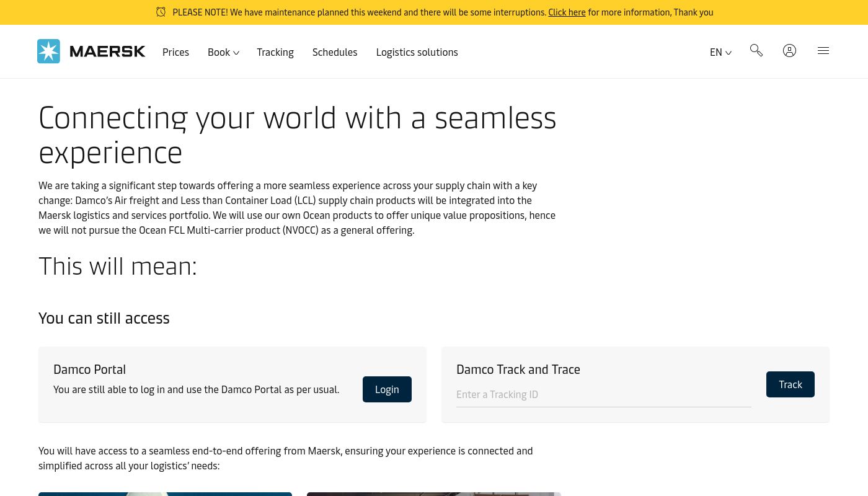868x496 pixels.
Task: Click the Damco Portal Login button
Action: (387, 389)
